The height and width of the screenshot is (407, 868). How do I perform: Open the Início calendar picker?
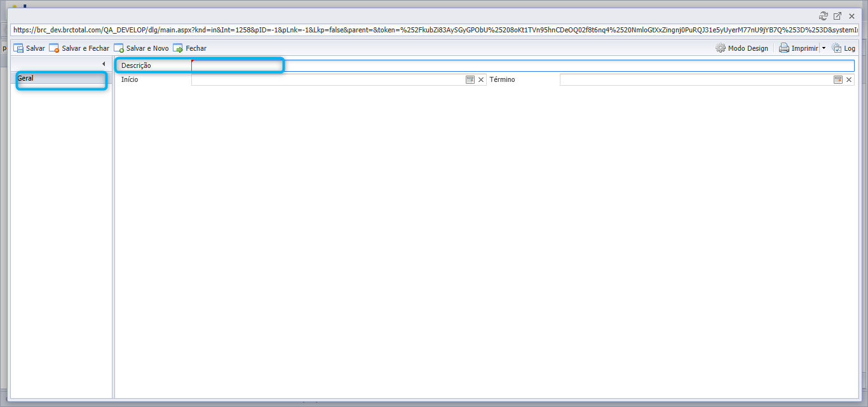click(x=470, y=80)
